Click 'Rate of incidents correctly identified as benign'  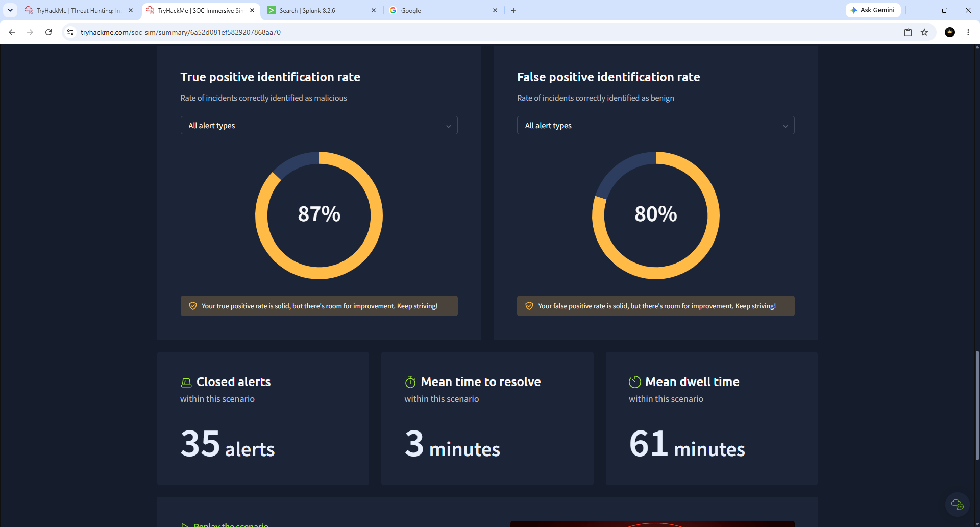pyautogui.click(x=596, y=98)
